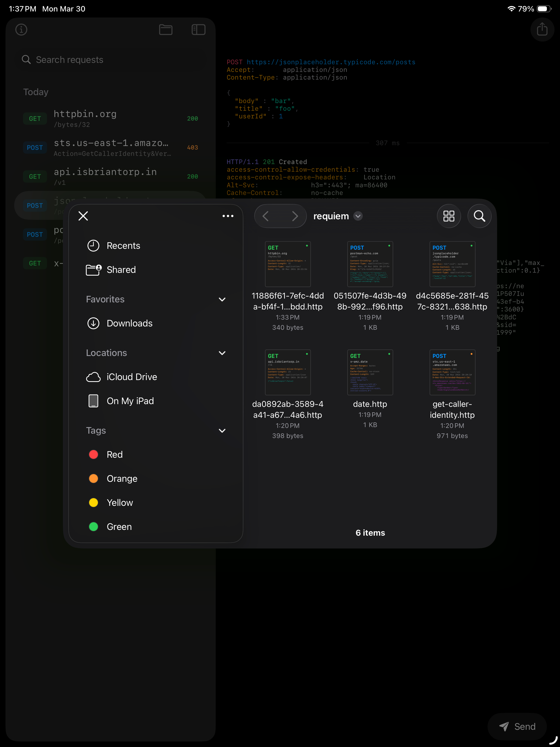Collapse the Favorites section

(222, 299)
